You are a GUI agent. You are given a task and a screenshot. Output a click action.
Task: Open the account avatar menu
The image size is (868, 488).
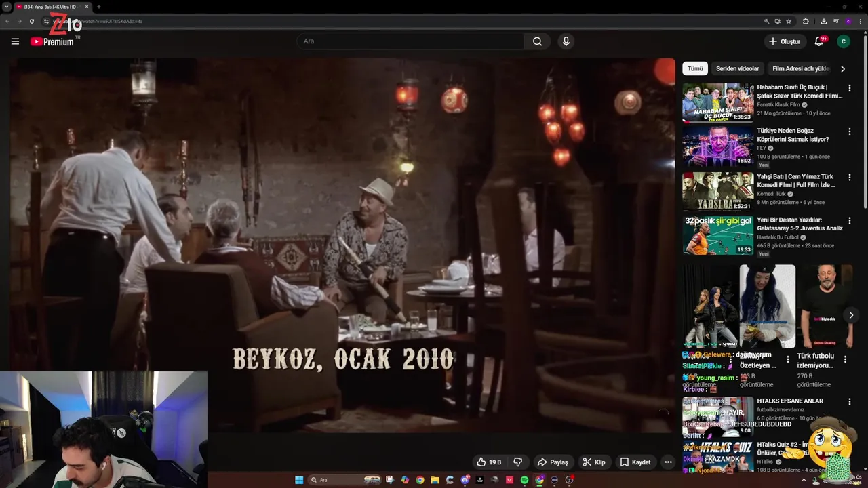pos(844,41)
